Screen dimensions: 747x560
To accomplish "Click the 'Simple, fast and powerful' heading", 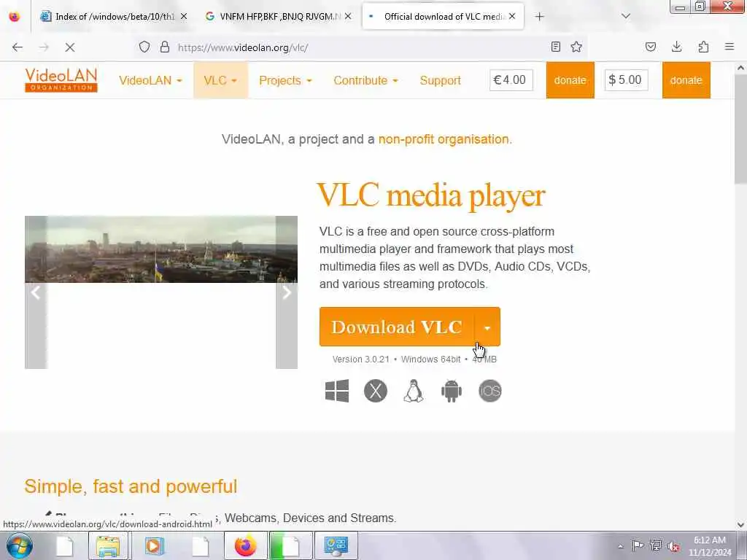I will tap(131, 486).
